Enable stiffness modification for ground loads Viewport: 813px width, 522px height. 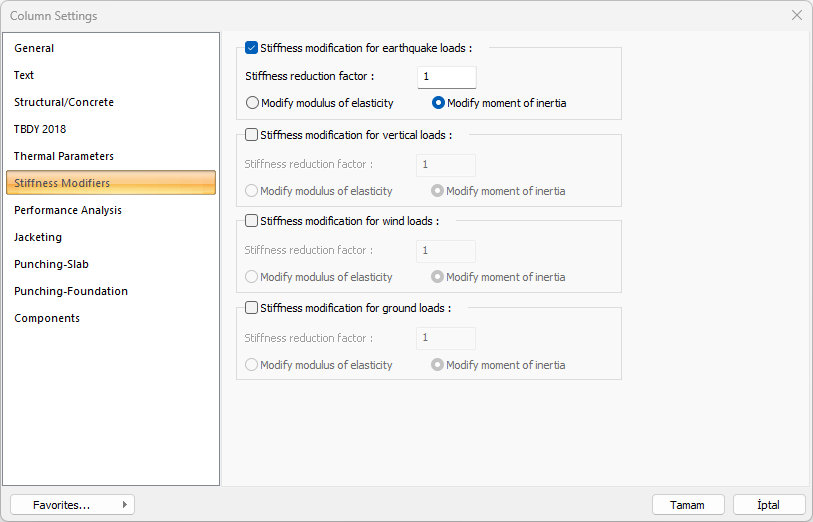point(252,308)
